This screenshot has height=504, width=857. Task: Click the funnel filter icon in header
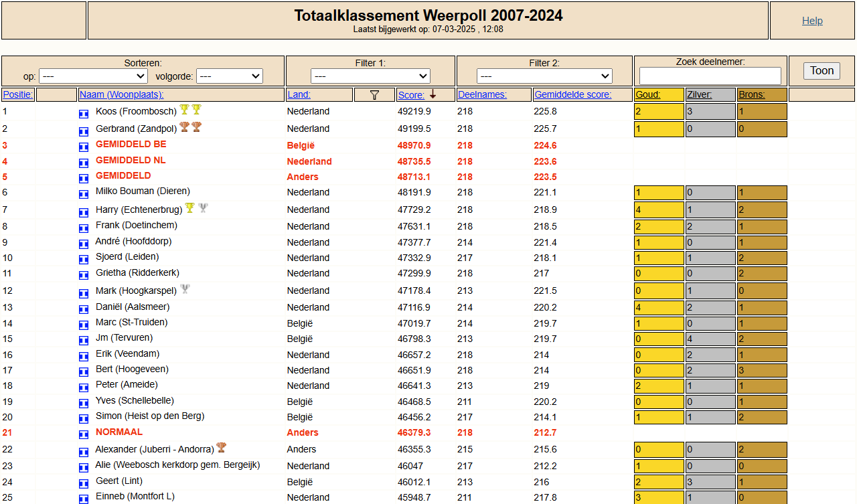(374, 95)
